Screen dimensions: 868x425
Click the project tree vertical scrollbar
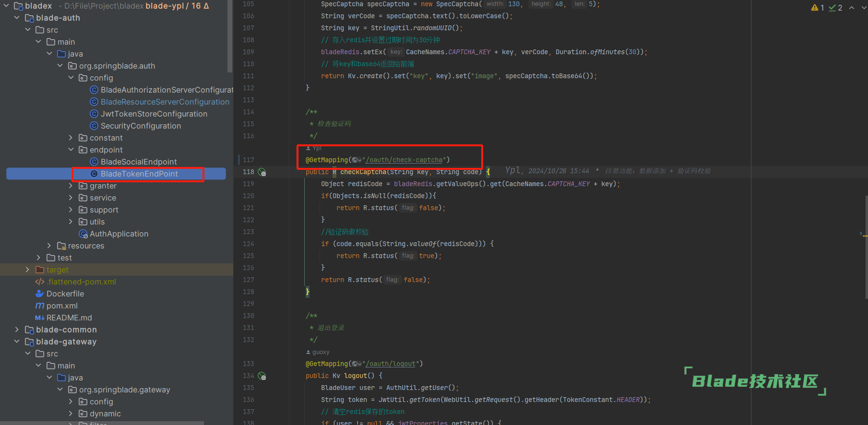(230, 36)
